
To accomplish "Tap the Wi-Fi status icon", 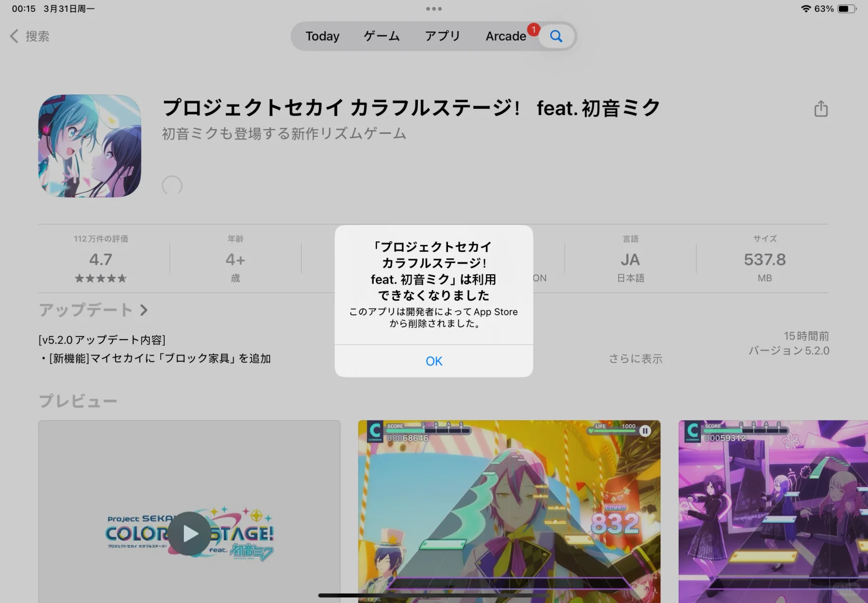I will (x=805, y=9).
